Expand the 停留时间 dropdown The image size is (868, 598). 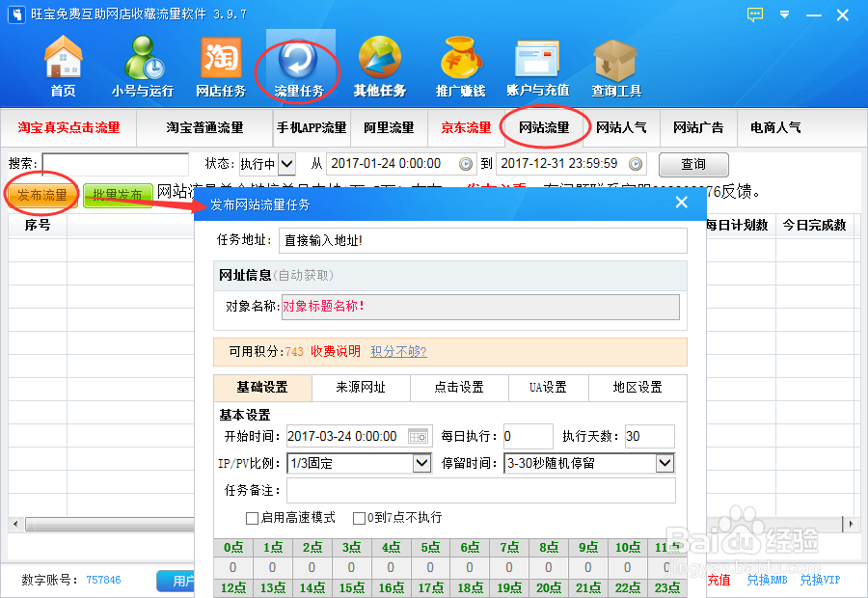665,463
